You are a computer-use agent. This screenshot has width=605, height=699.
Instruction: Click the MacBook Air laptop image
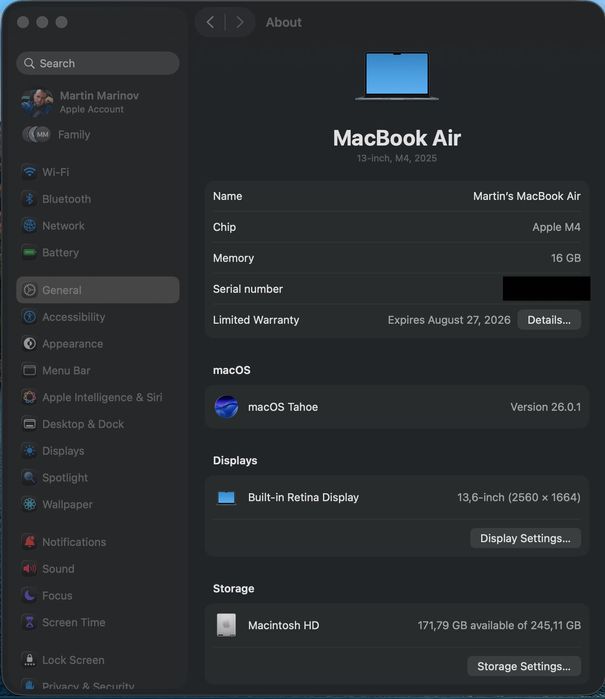click(x=397, y=76)
